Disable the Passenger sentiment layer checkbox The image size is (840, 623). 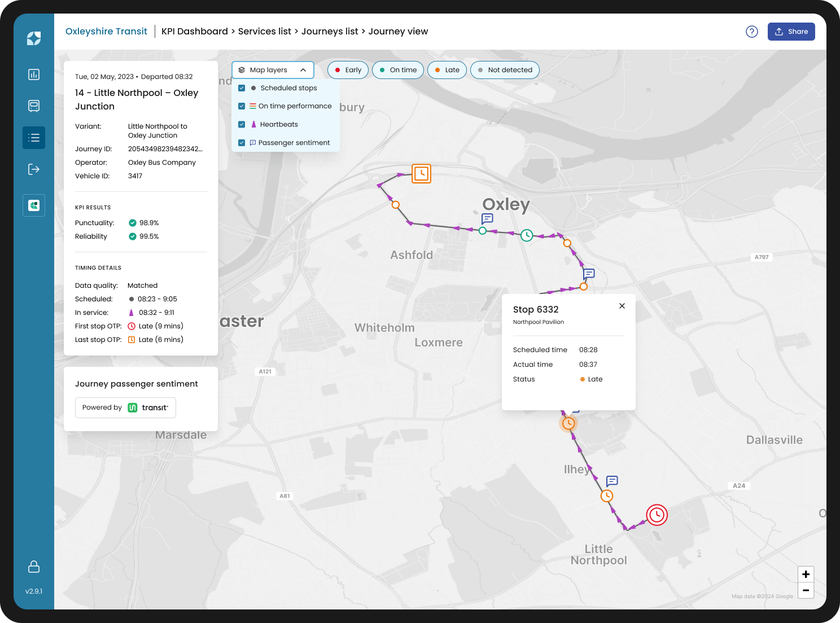click(x=242, y=143)
